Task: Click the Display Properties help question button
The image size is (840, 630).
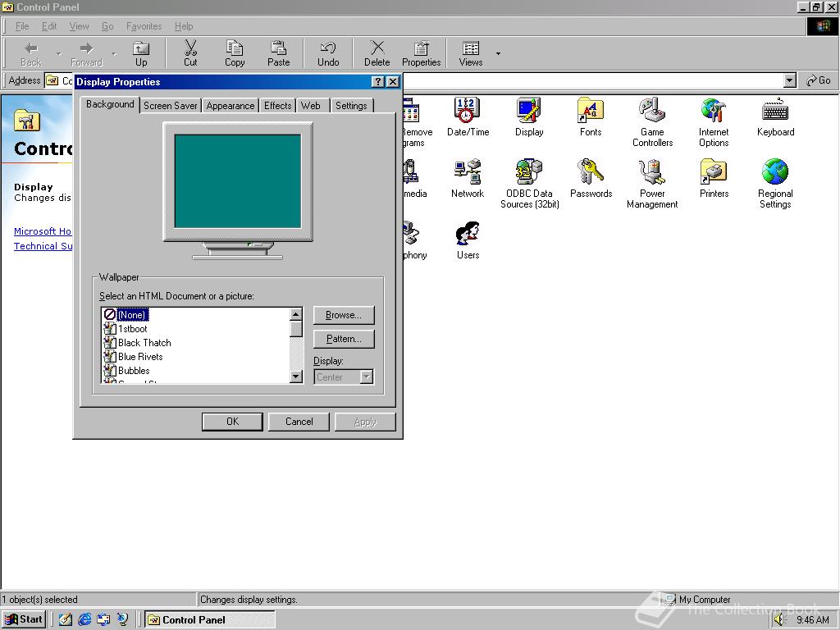Action: click(377, 81)
